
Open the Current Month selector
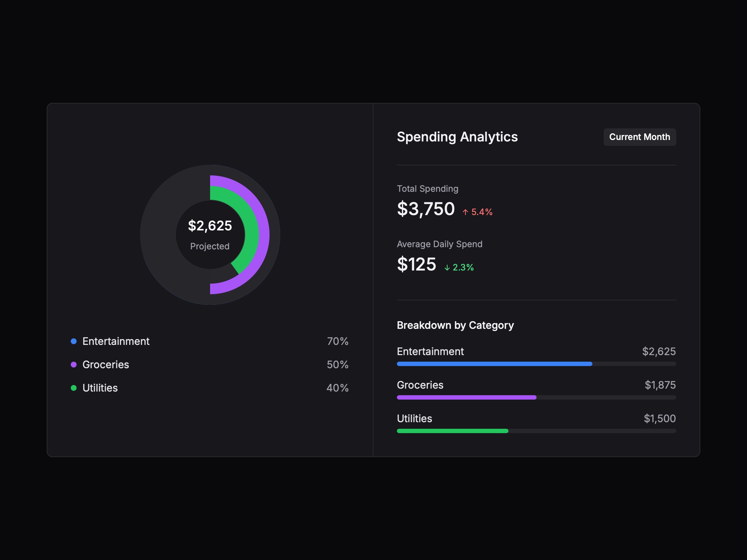(639, 137)
